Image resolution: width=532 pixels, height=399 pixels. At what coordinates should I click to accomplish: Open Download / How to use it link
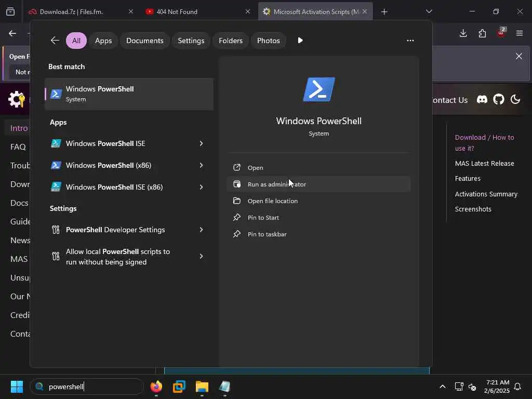point(485,143)
